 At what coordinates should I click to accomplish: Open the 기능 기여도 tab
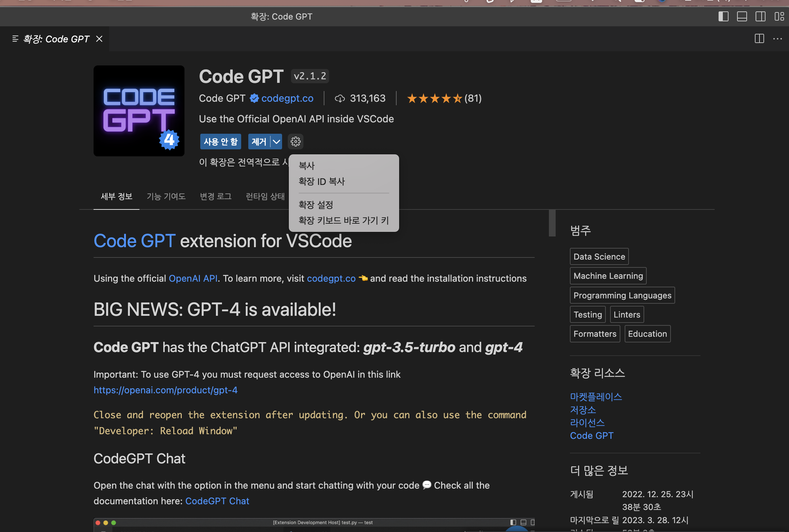(x=166, y=196)
